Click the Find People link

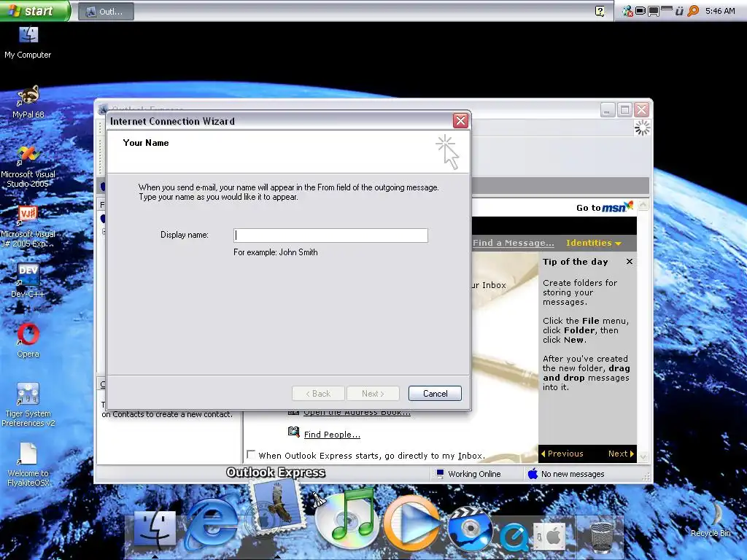(x=332, y=435)
